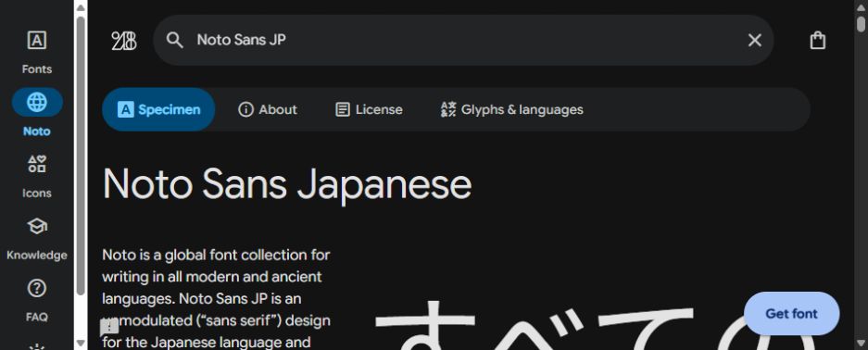Click the page scrollbar thumb at right
Screen dimensions: 868x350
[861, 24]
